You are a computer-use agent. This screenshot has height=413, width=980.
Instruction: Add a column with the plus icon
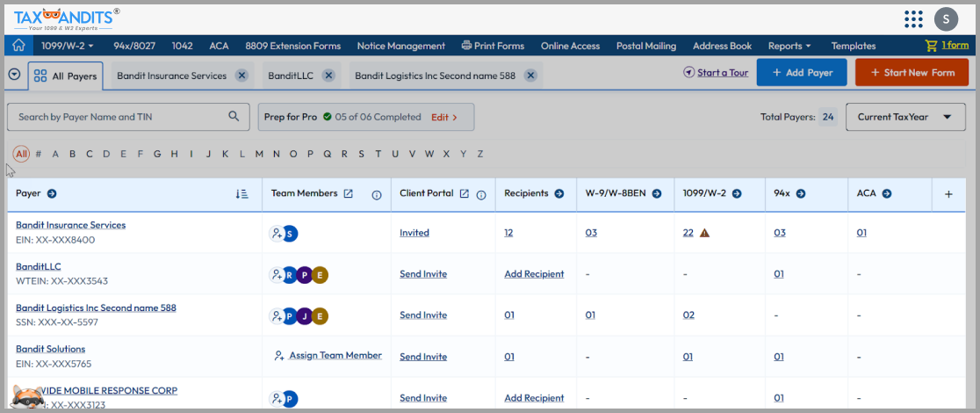[x=948, y=194]
